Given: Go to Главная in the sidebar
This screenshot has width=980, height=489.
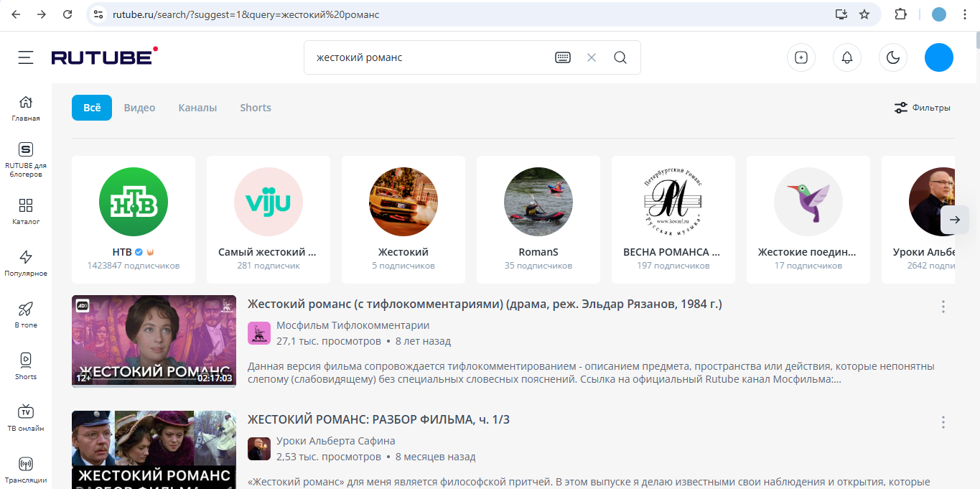Looking at the screenshot, I should (x=26, y=108).
